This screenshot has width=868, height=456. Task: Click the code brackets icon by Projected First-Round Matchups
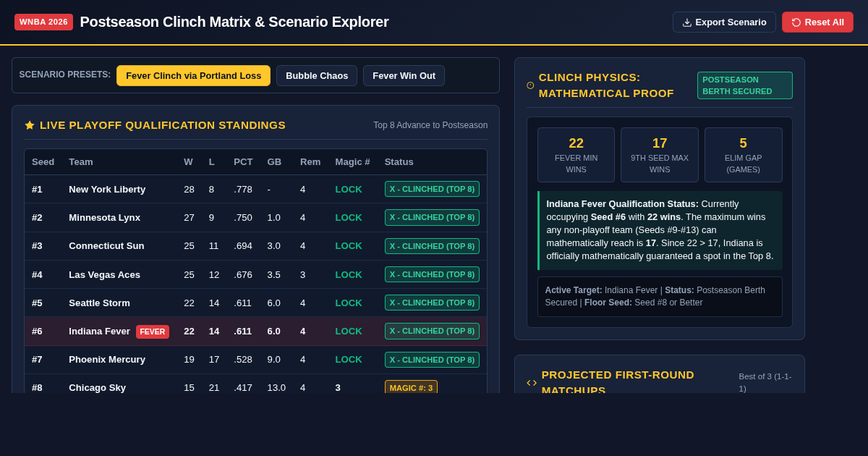coord(532,383)
